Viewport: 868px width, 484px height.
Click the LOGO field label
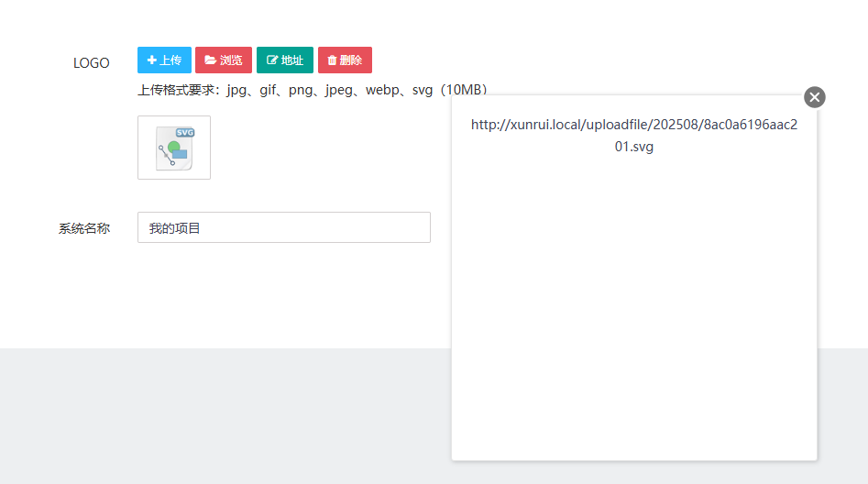92,63
